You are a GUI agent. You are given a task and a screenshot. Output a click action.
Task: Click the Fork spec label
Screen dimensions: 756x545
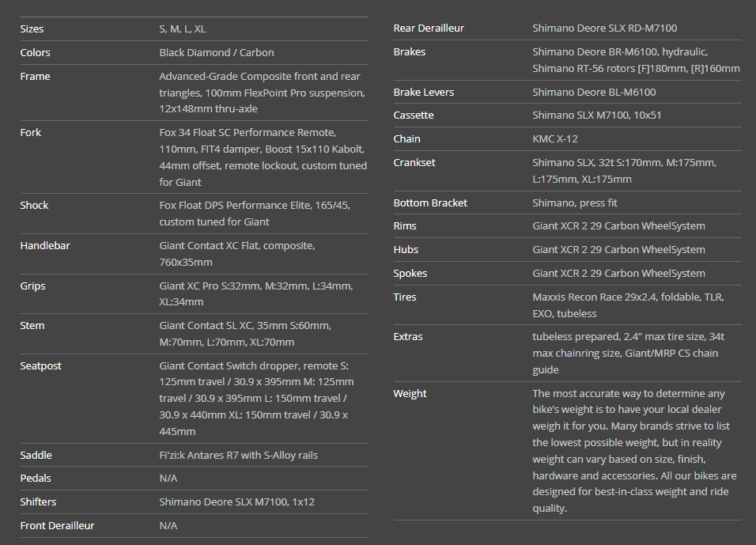pyautogui.click(x=30, y=133)
